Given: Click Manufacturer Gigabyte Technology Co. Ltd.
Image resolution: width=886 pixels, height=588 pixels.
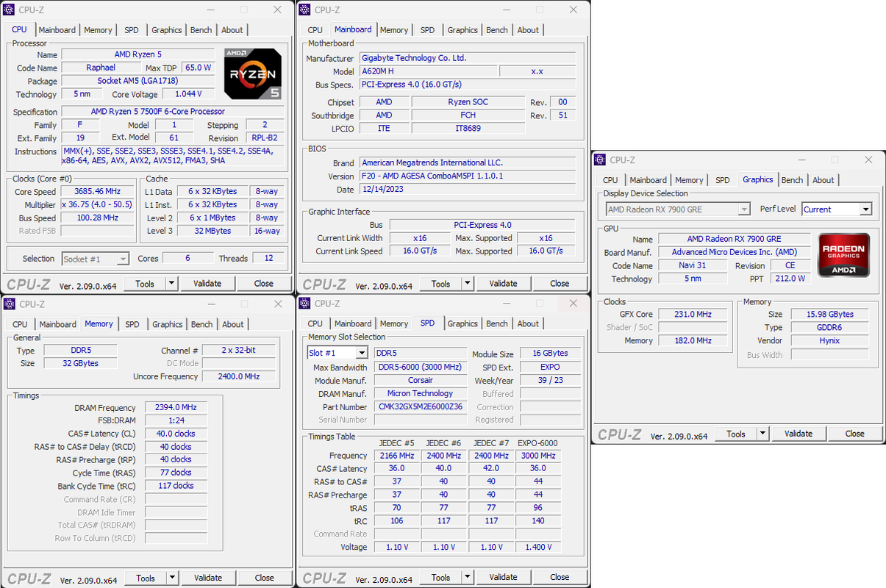Looking at the screenshot, I should pos(468,58).
